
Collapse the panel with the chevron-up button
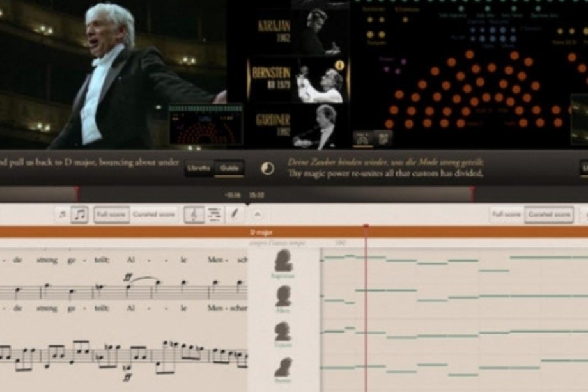coord(257,215)
